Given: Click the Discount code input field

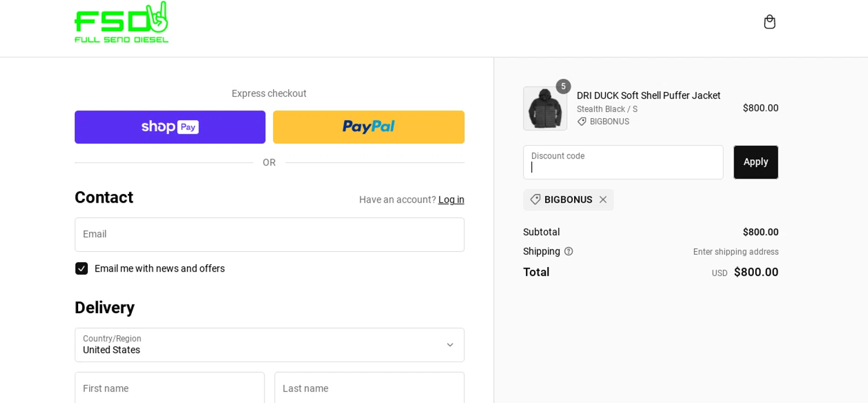Looking at the screenshot, I should coord(623,162).
